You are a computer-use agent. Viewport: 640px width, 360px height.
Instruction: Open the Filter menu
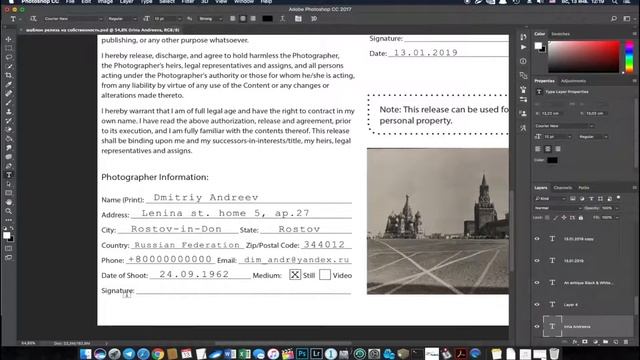(x=188, y=2)
